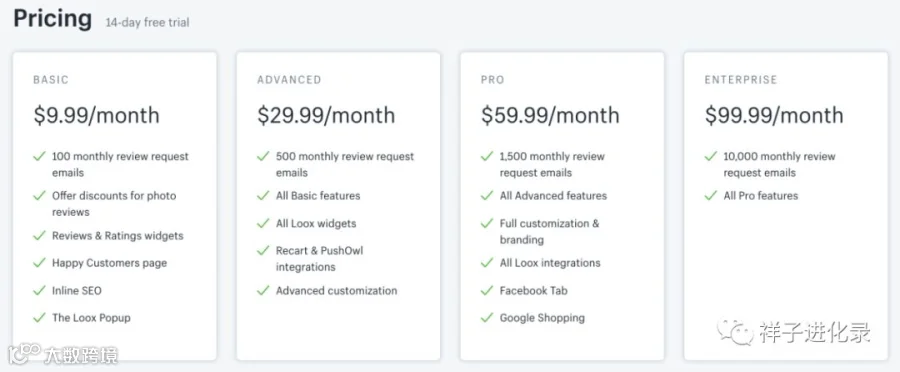This screenshot has width=900, height=372.
Task: Select the Advanced plan heading
Action: click(x=289, y=80)
